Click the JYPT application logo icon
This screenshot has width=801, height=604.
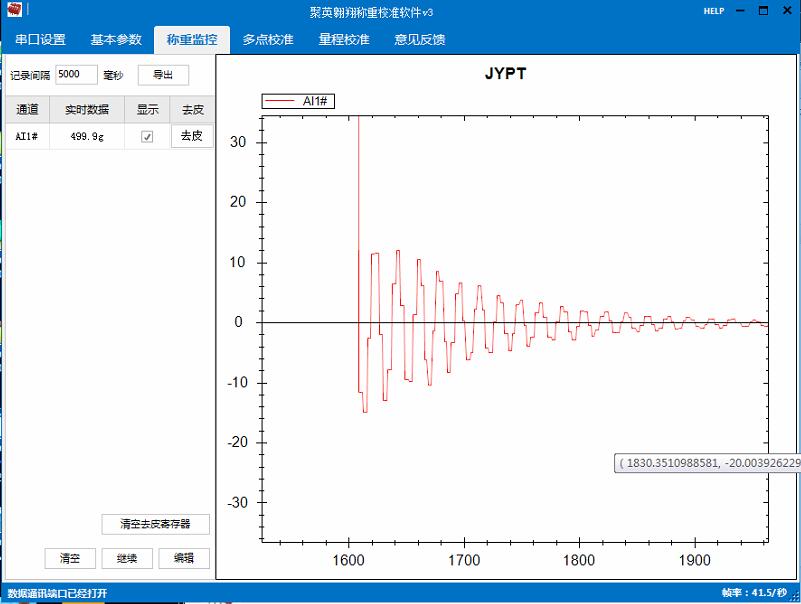[x=14, y=10]
